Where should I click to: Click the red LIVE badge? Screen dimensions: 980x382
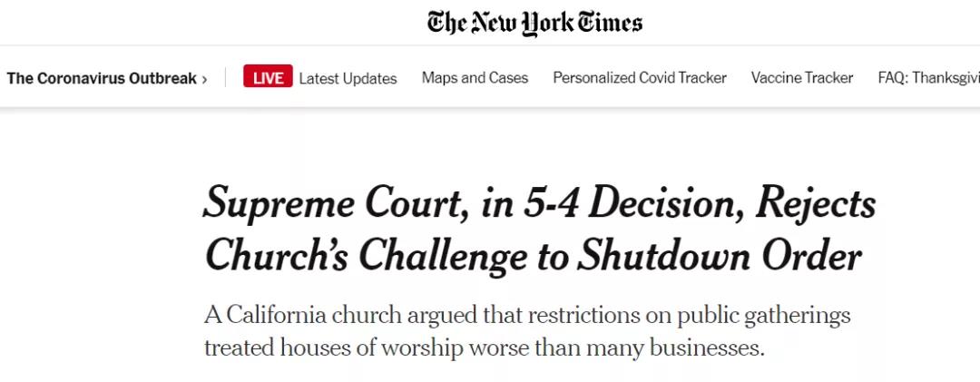coord(268,78)
